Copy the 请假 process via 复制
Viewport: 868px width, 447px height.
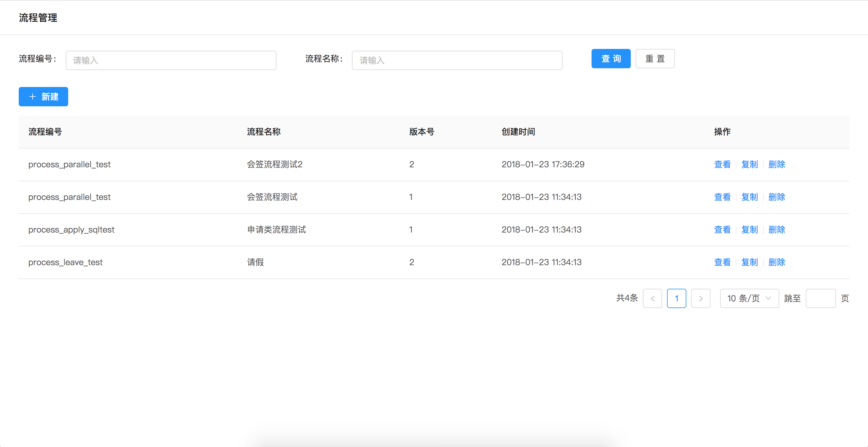pos(749,262)
